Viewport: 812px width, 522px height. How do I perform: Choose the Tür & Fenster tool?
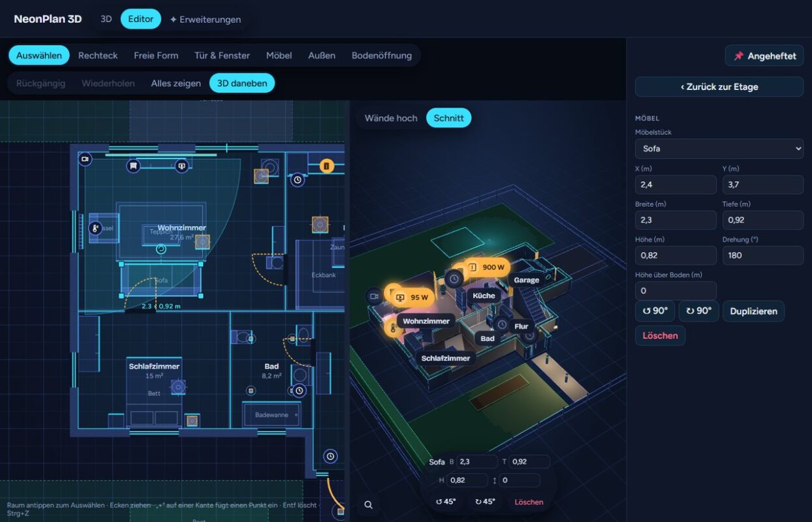point(222,55)
